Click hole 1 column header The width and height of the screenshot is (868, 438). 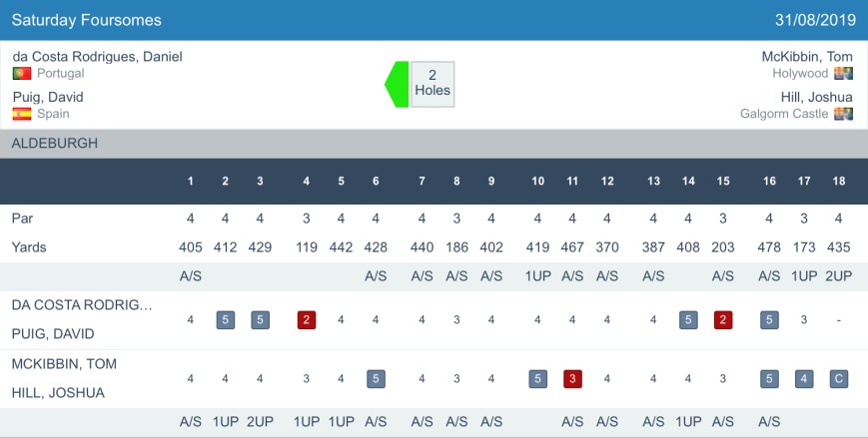[191, 181]
